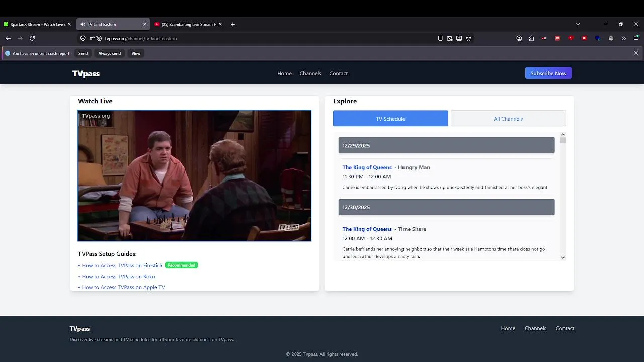Toggle reader view icon

[x=440, y=38]
